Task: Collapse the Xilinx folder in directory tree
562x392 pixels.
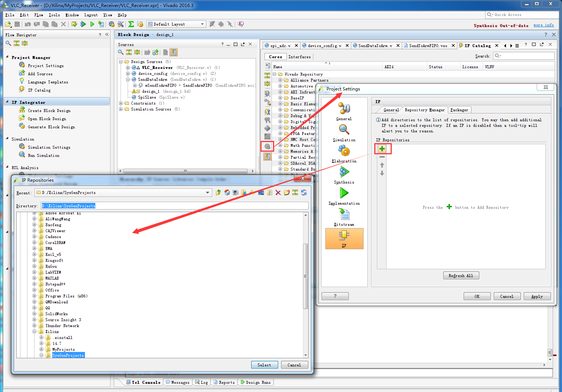Action: [x=34, y=332]
